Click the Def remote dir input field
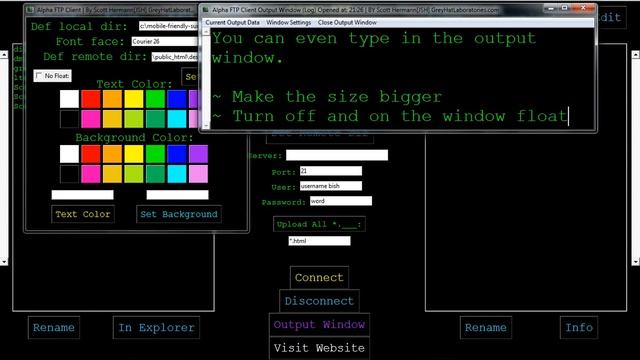 tap(175, 57)
